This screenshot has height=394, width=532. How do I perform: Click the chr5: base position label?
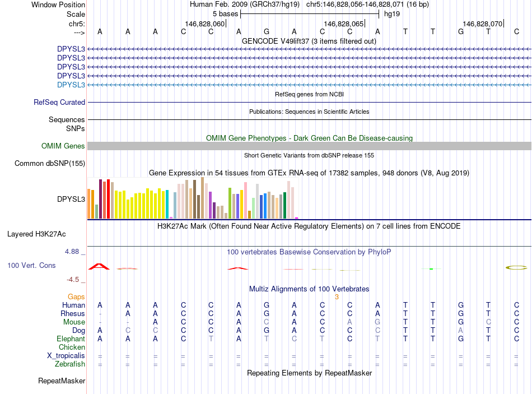(77, 24)
